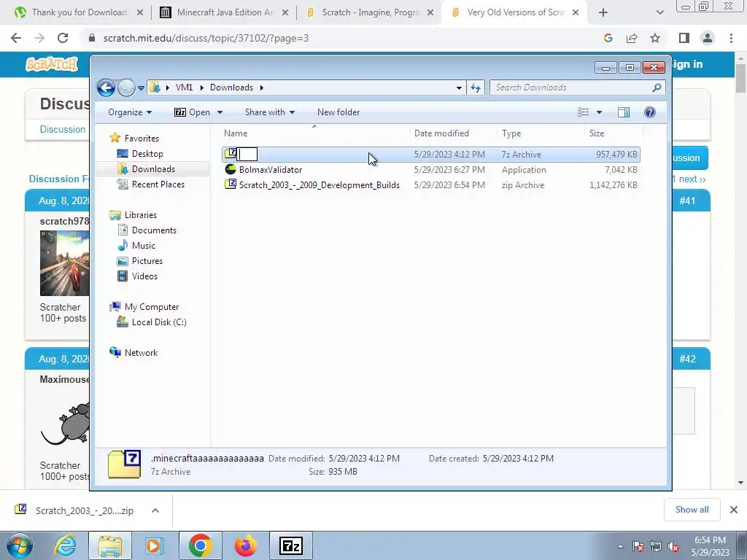Viewport: 747px width, 560px height.
Task: Click Chrome back navigation arrow
Action: pyautogui.click(x=16, y=38)
